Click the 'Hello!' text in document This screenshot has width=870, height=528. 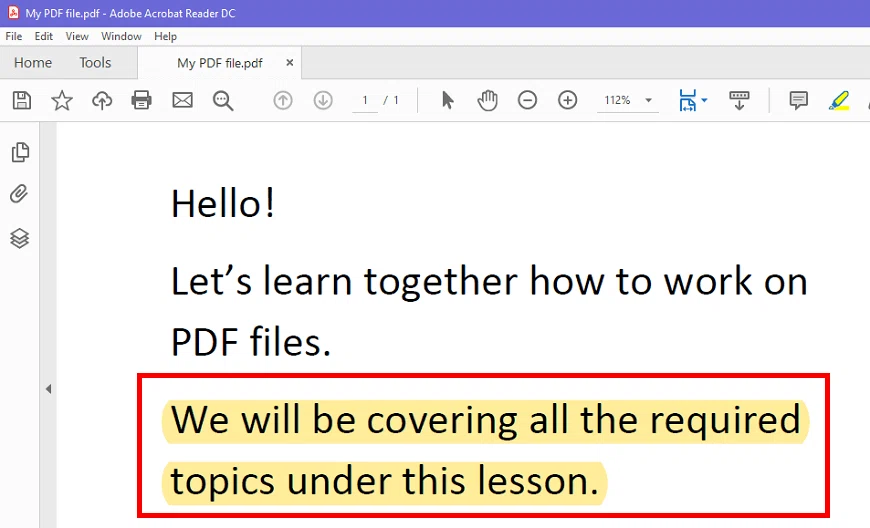point(223,204)
